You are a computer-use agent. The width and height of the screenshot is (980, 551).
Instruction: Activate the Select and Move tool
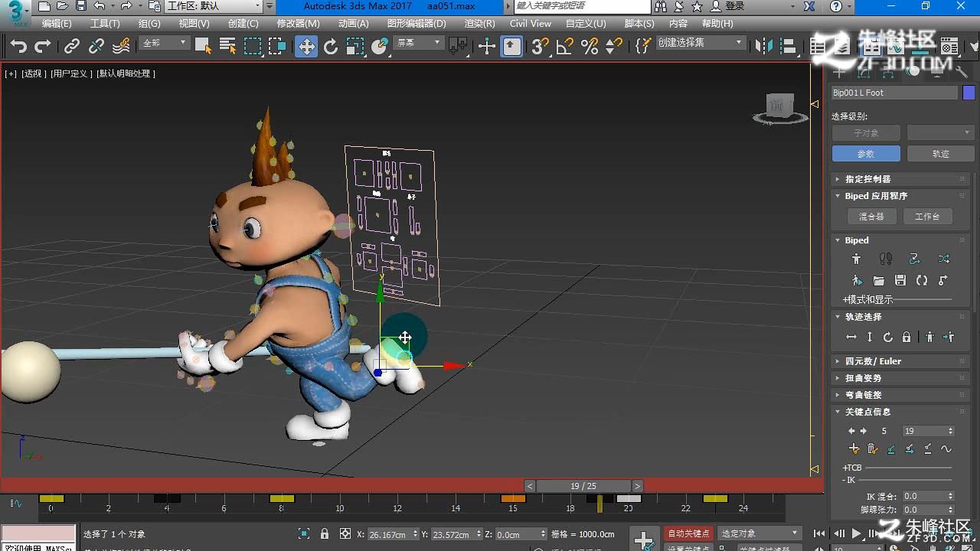pos(306,47)
